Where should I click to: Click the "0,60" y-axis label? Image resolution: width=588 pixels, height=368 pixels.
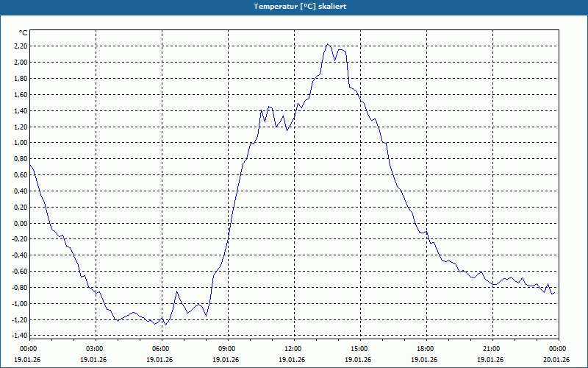tap(21, 175)
